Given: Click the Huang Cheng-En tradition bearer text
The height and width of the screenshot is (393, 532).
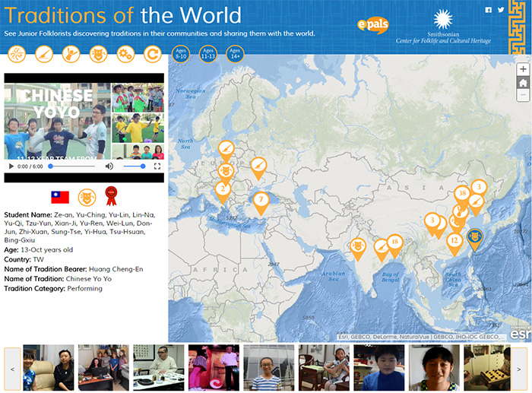Looking at the screenshot, I should click(x=116, y=269).
